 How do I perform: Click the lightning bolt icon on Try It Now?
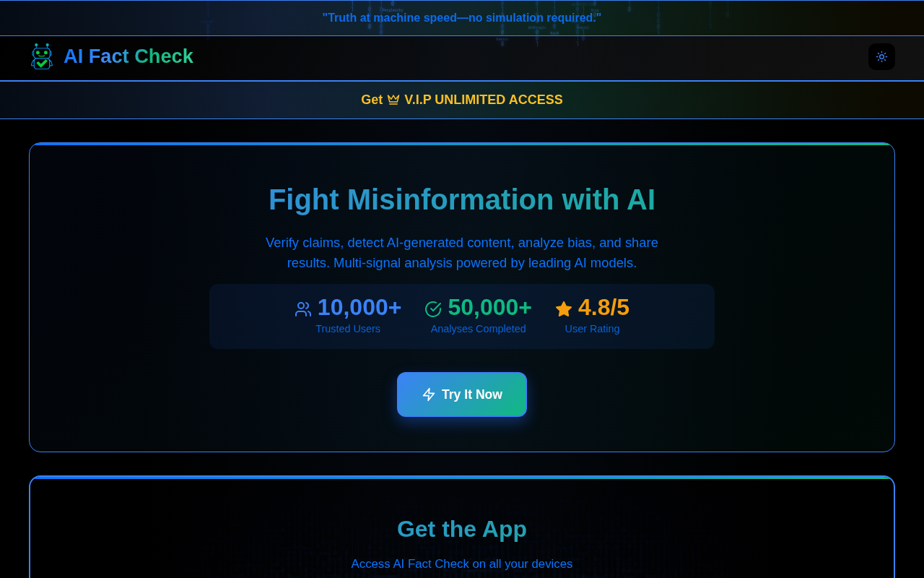(429, 394)
